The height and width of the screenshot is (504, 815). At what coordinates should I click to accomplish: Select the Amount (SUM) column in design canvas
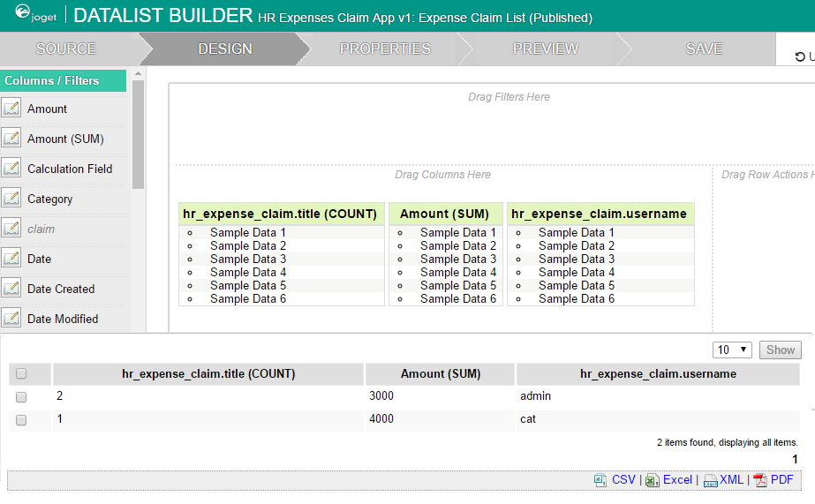point(445,214)
